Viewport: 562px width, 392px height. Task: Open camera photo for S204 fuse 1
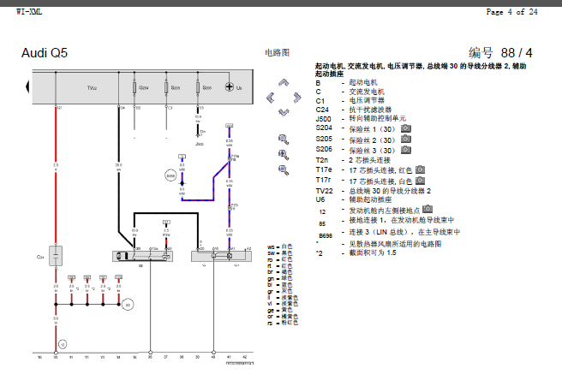pos(406,128)
